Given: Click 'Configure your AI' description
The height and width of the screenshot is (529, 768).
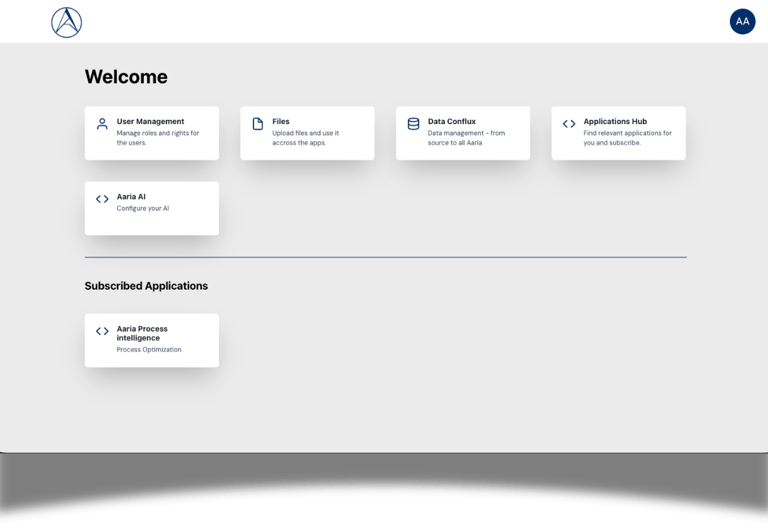Looking at the screenshot, I should tap(143, 209).
